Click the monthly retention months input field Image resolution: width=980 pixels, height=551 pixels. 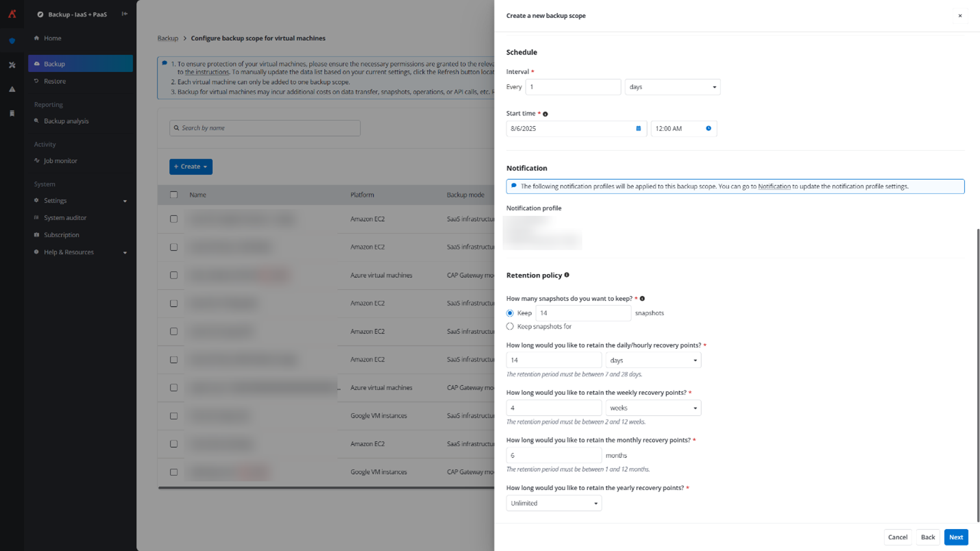554,455
